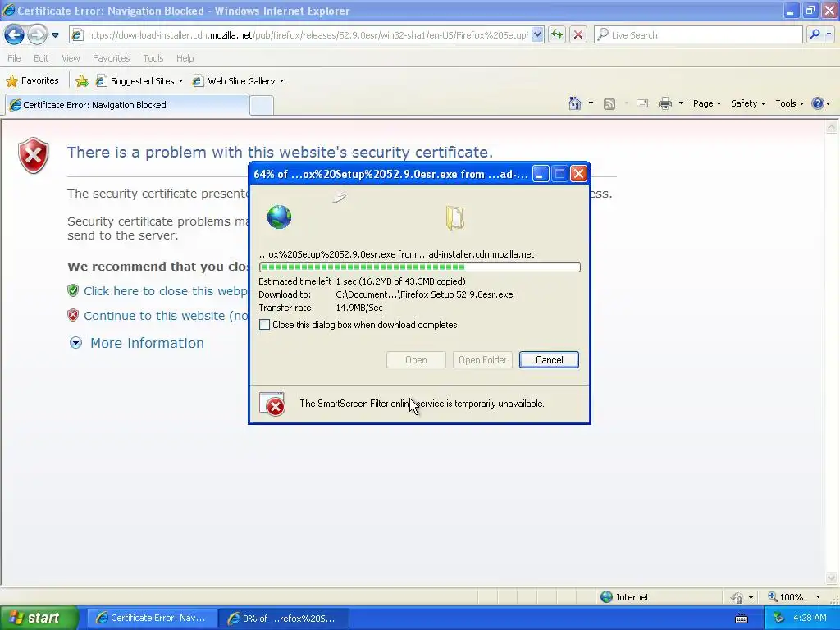Cancel the Firefox download

[549, 360]
